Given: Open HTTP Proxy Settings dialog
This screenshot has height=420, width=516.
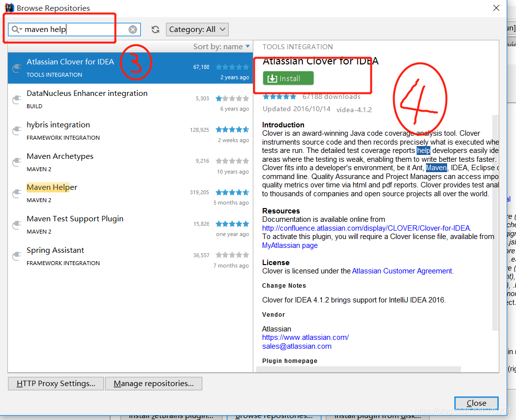Looking at the screenshot, I should click(x=56, y=384).
